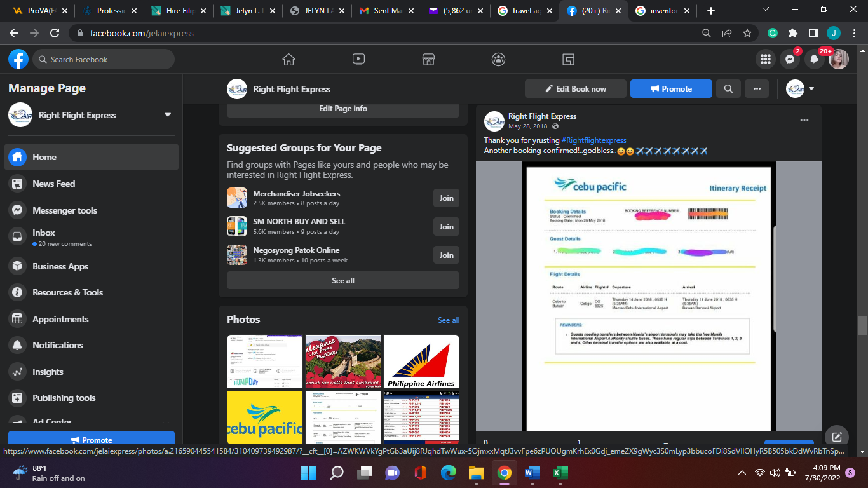This screenshot has width=868, height=488.
Task: Open Windows Start menu
Action: (x=308, y=473)
